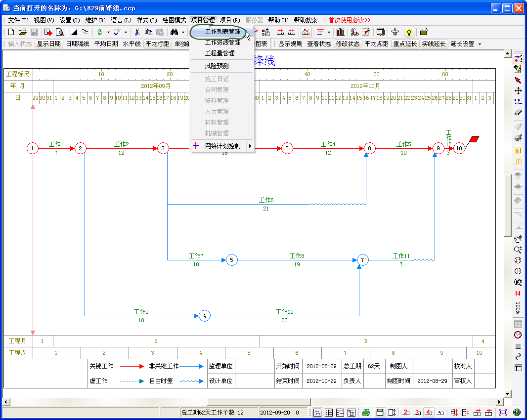Click the green refresh arrow icon
527x420 pixels.
click(99, 32)
